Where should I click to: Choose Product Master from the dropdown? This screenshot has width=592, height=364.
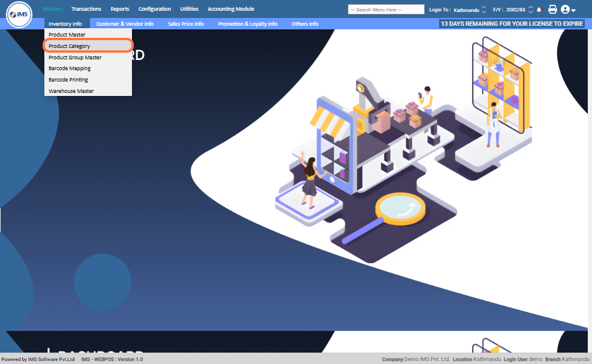point(67,35)
